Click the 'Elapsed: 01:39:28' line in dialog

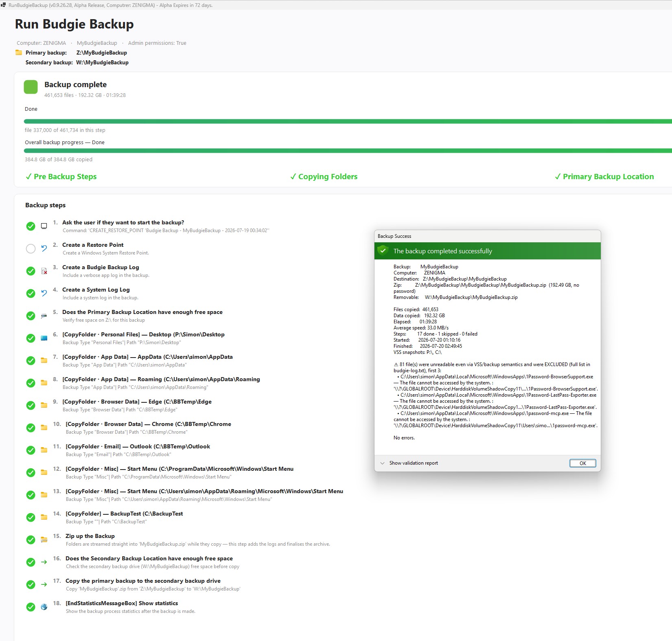(x=415, y=322)
